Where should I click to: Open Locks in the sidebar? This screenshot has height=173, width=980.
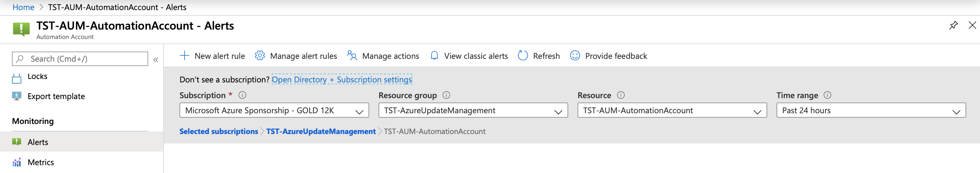[x=37, y=77]
